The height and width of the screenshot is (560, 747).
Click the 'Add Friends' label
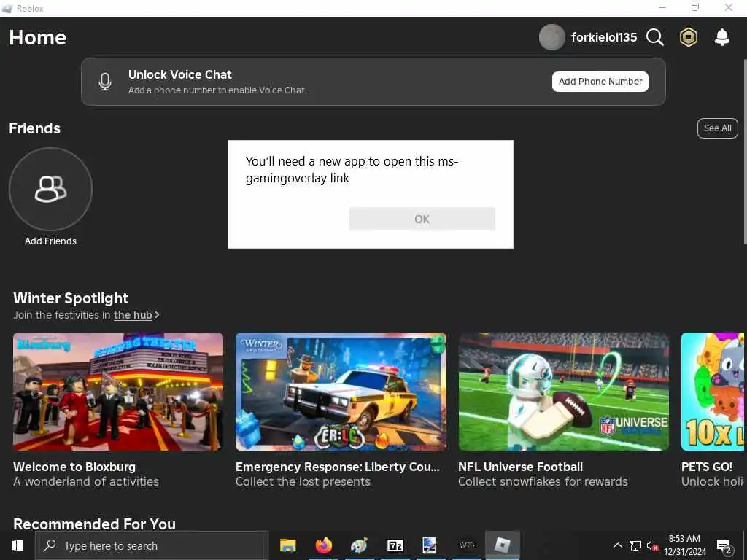coord(50,241)
